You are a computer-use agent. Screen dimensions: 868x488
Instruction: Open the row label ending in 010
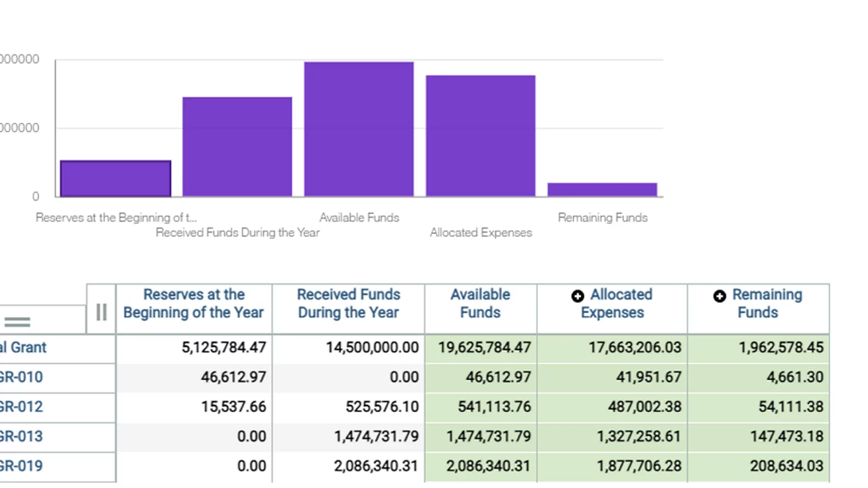21,377
